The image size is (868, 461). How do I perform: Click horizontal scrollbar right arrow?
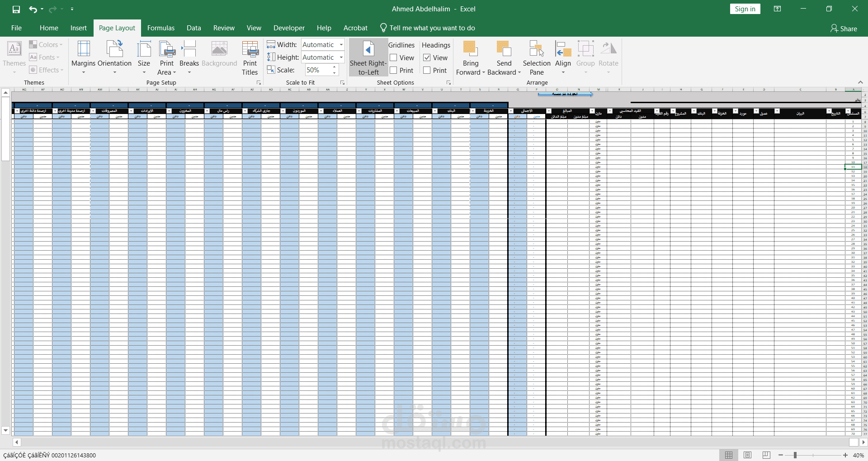(863, 442)
